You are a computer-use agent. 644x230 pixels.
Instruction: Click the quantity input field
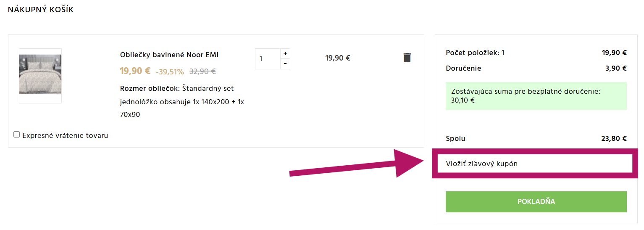coord(267,58)
